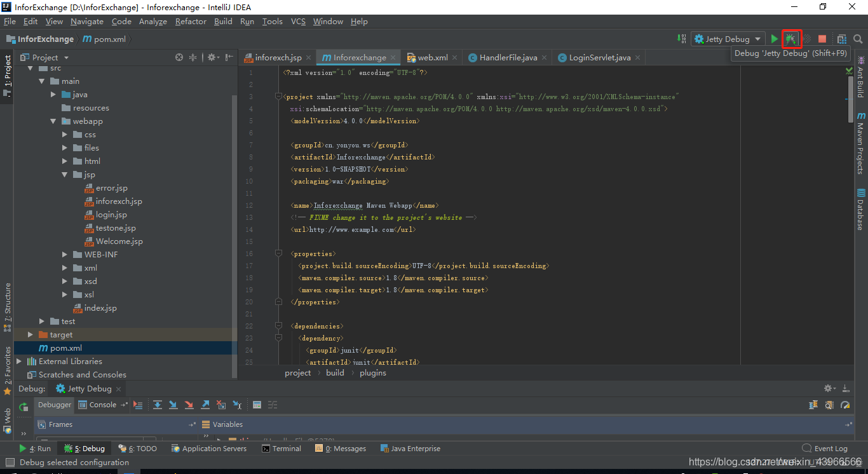Click the Step Over icon

pyautogui.click(x=157, y=405)
